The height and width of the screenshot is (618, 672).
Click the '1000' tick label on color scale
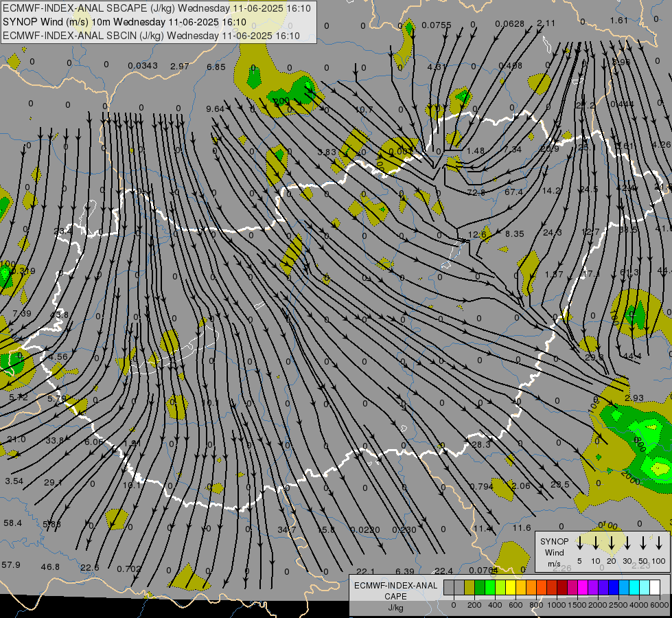(556, 605)
